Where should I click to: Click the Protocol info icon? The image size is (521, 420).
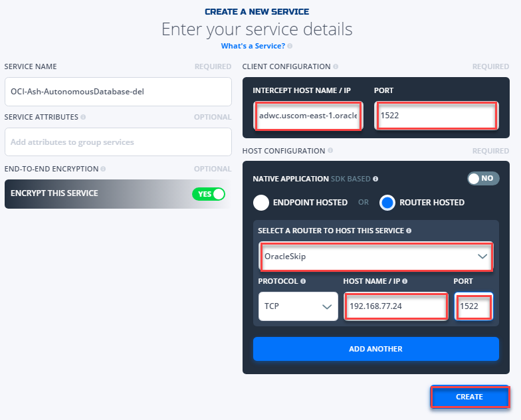pyautogui.click(x=303, y=281)
